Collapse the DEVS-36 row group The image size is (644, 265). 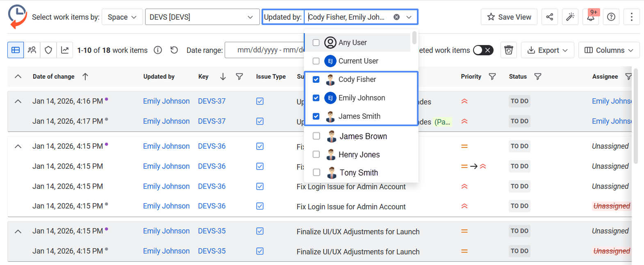click(18, 146)
